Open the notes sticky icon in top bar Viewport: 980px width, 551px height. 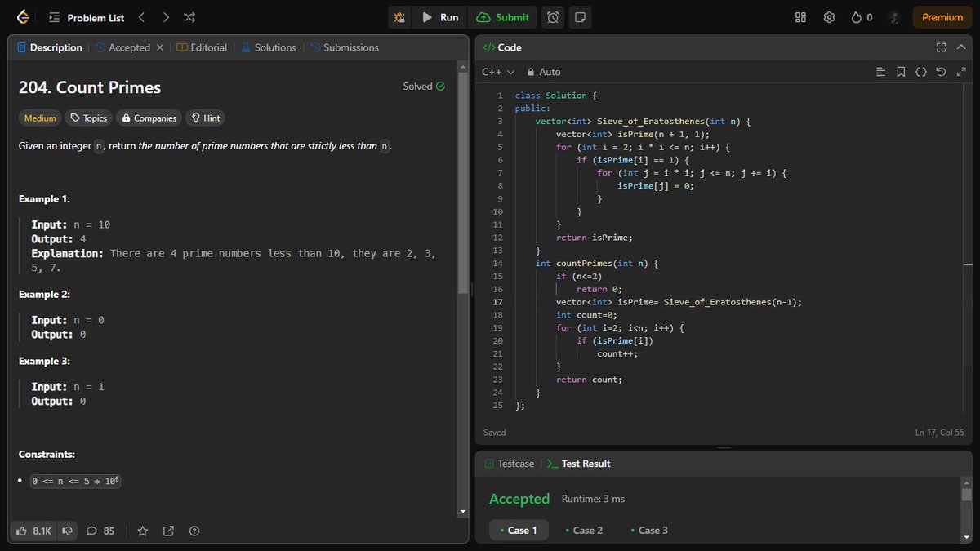[x=579, y=17]
